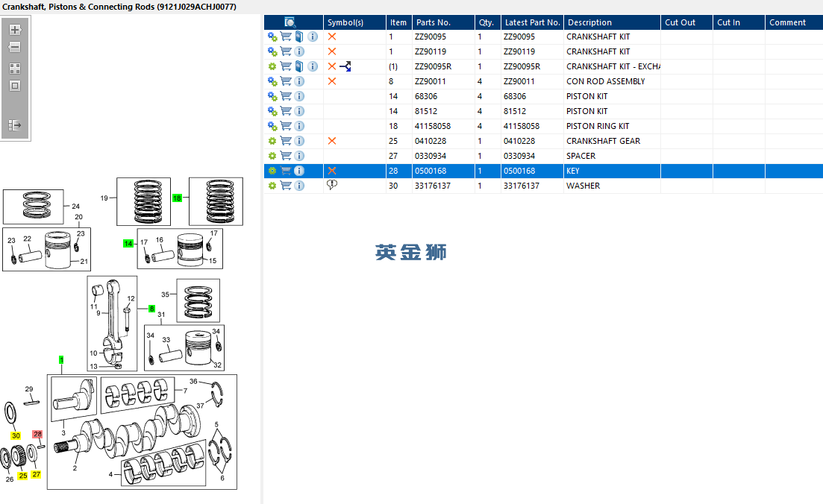Open the book icon for ZZ90095R
The image size is (823, 504).
[x=299, y=66]
